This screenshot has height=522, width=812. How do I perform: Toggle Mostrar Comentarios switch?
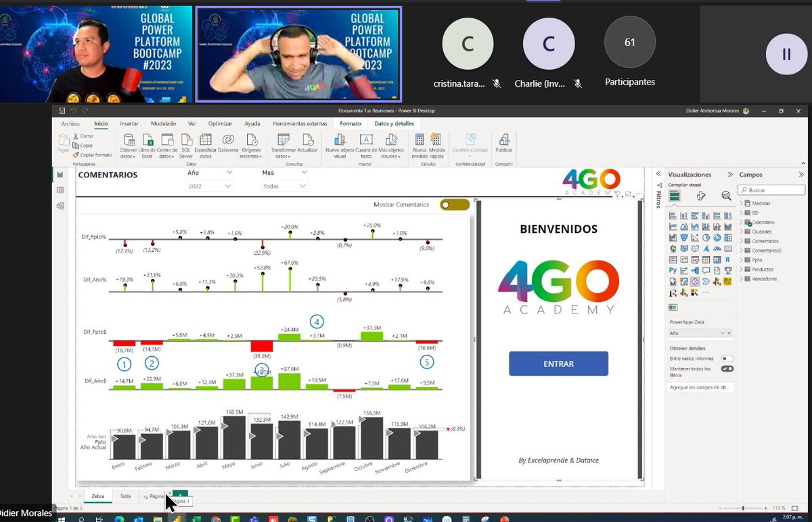[x=454, y=204]
